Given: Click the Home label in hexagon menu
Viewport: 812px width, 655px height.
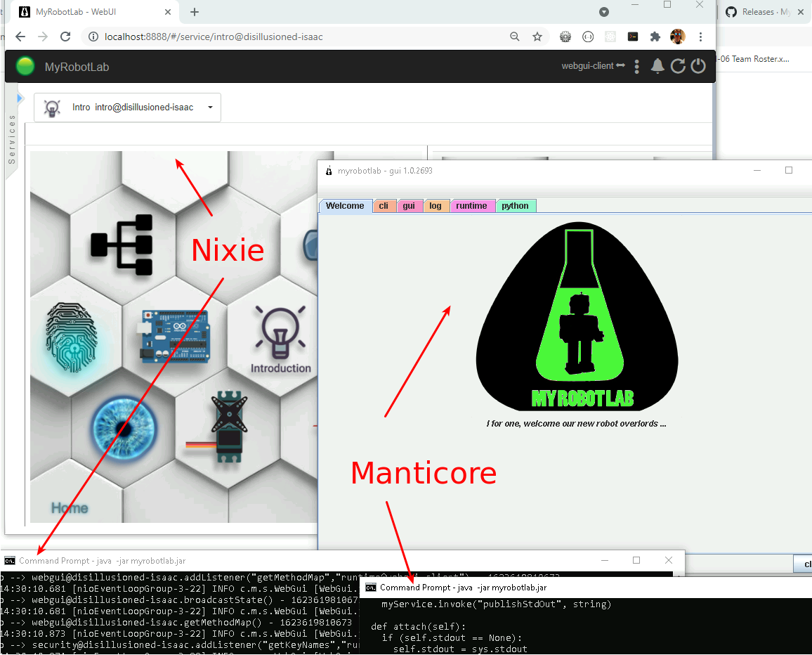Looking at the screenshot, I should (x=70, y=508).
